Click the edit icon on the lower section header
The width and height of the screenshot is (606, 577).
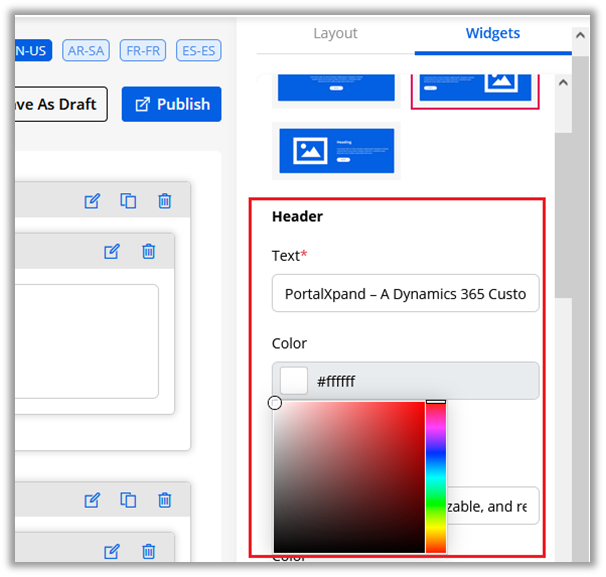pos(92,500)
